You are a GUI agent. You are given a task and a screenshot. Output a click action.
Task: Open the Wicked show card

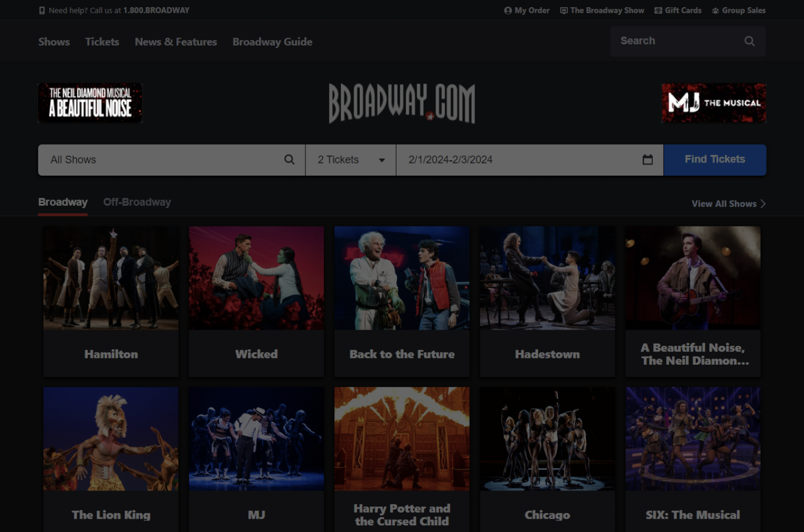(x=256, y=302)
